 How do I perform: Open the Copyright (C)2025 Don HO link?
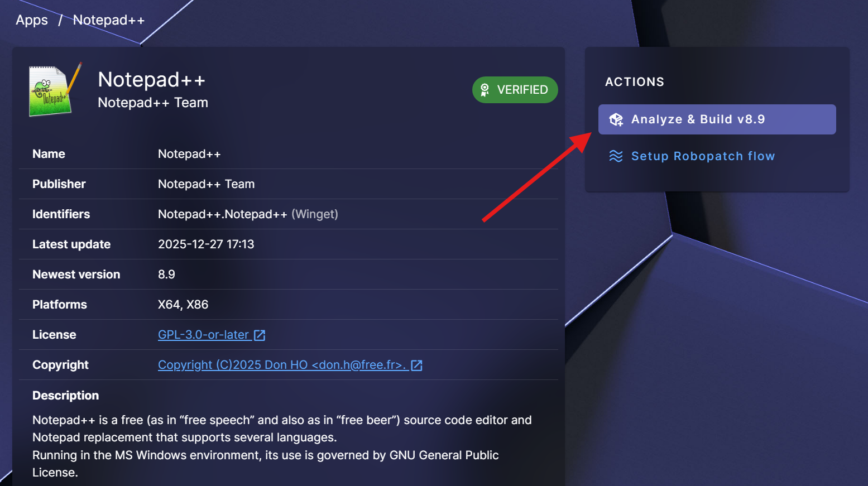pos(281,365)
